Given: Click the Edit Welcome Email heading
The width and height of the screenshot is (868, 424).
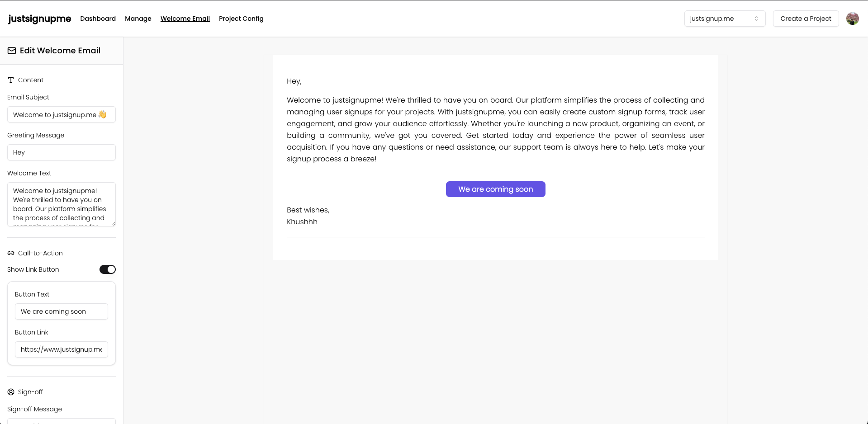Looking at the screenshot, I should tap(60, 51).
